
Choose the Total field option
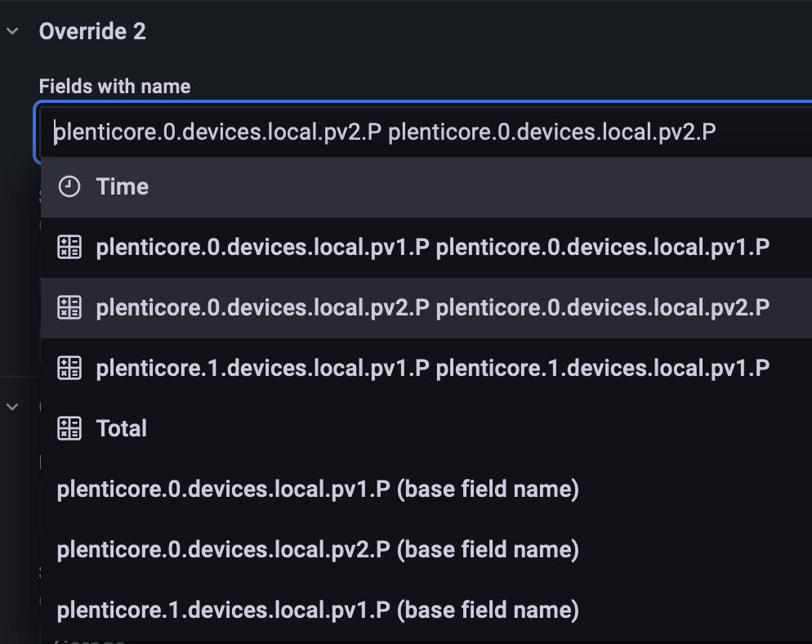click(122, 429)
